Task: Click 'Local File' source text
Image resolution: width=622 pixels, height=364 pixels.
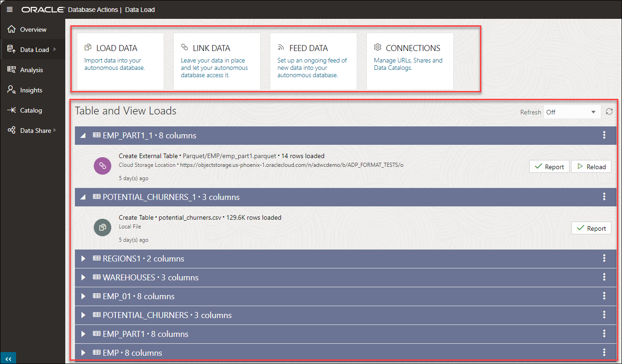Action: tap(130, 226)
